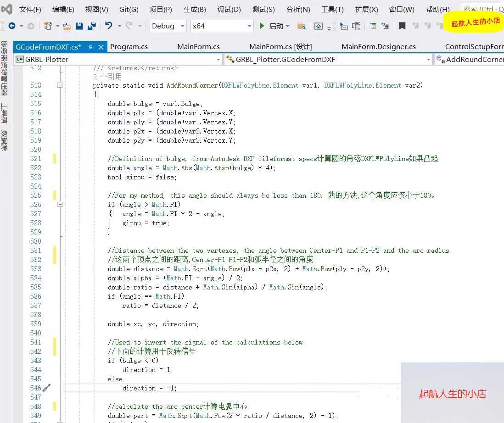Click the increase indent toolbar icon
Image resolution: width=504 pixels, height=423 pixels.
[385, 26]
